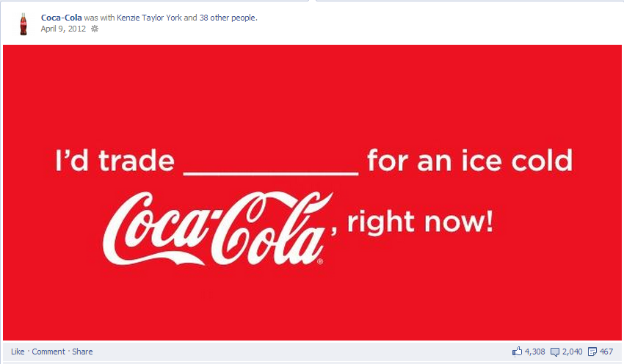Screen dimensions: 624x364
Task: Click the blank fill-in line in image
Action: (x=271, y=173)
